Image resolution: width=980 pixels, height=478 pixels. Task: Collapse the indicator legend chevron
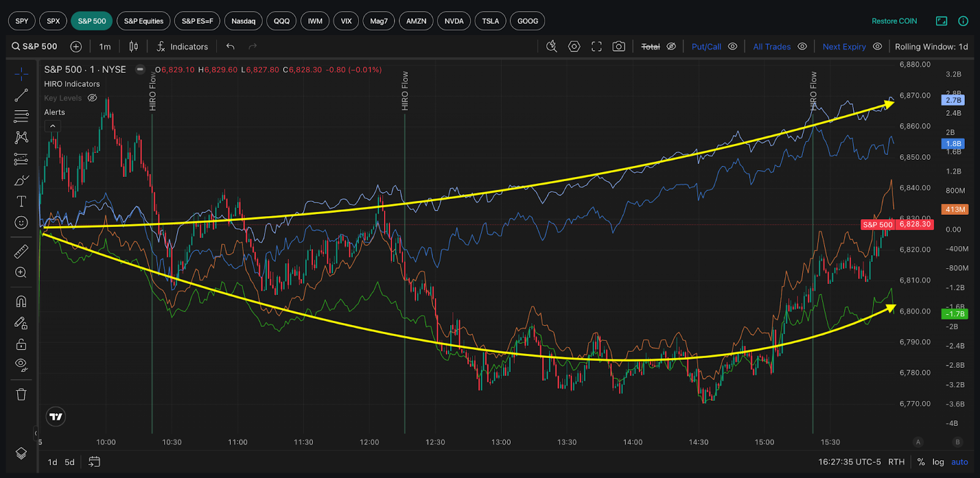tap(53, 126)
